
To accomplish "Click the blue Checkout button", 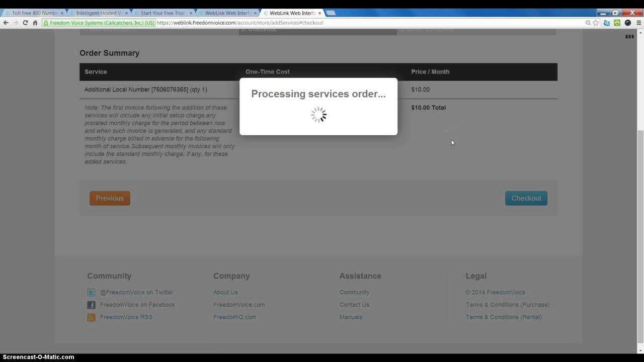I will point(526,198).
